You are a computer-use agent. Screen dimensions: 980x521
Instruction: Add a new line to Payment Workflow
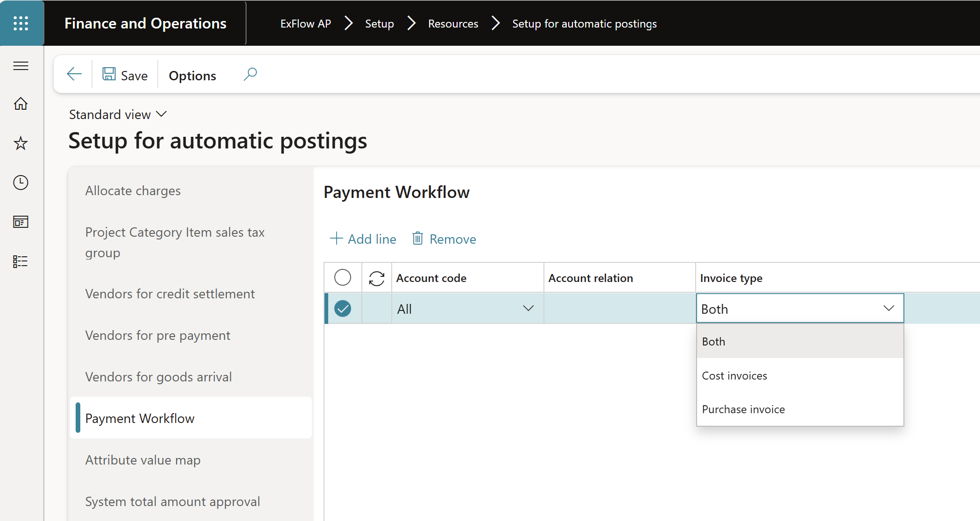(363, 239)
